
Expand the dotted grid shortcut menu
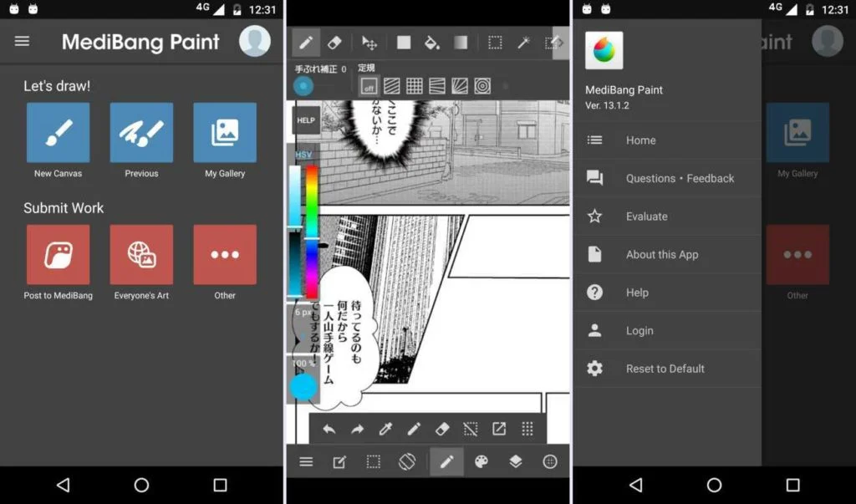pos(527,429)
